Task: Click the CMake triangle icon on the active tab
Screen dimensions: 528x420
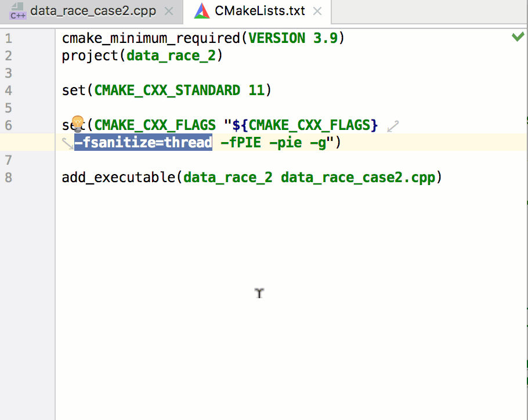Action: coord(201,10)
